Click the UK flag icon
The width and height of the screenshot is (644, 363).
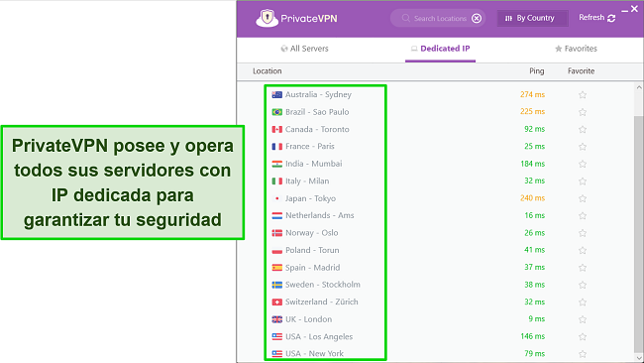277,319
